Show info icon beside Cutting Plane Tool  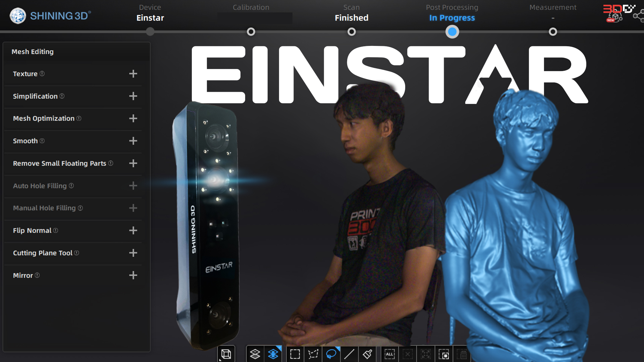tap(76, 253)
